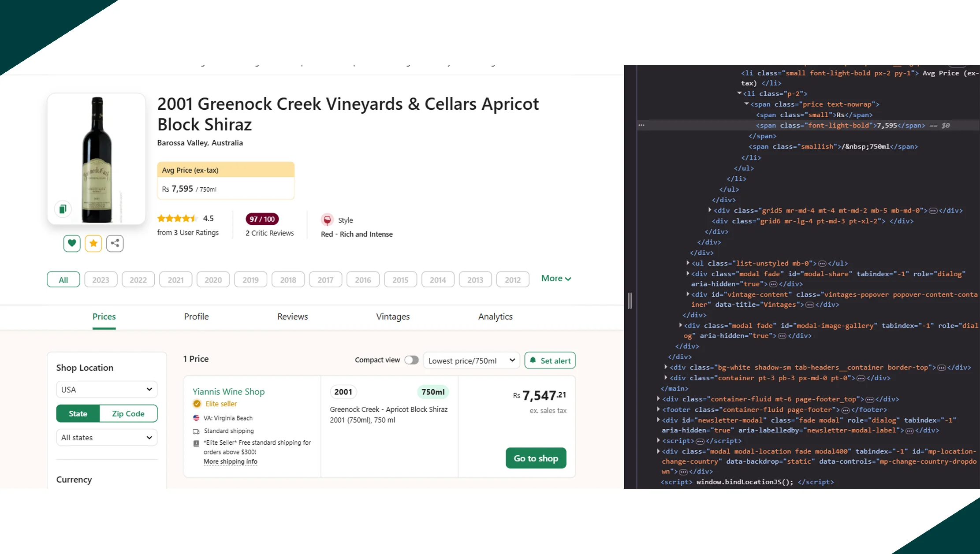Screen dimensions: 980x554
Task: Switch to the Reviews tab
Action: pyautogui.click(x=292, y=316)
